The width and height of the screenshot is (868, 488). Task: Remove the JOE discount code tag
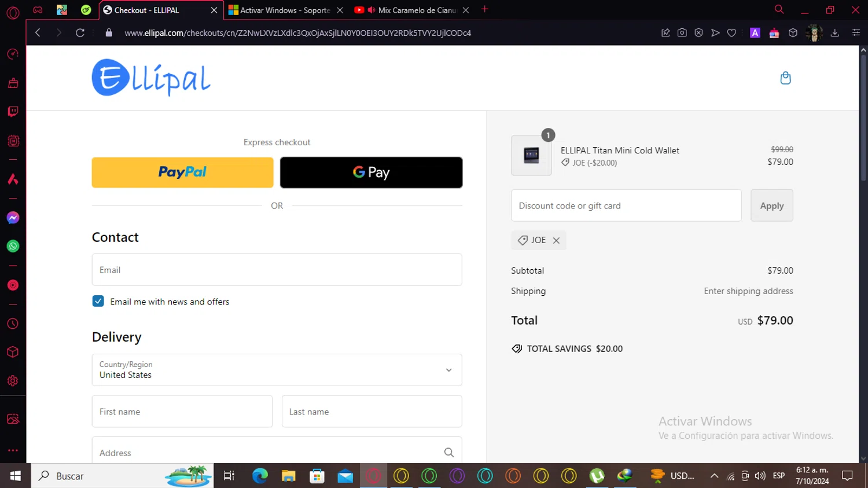556,240
